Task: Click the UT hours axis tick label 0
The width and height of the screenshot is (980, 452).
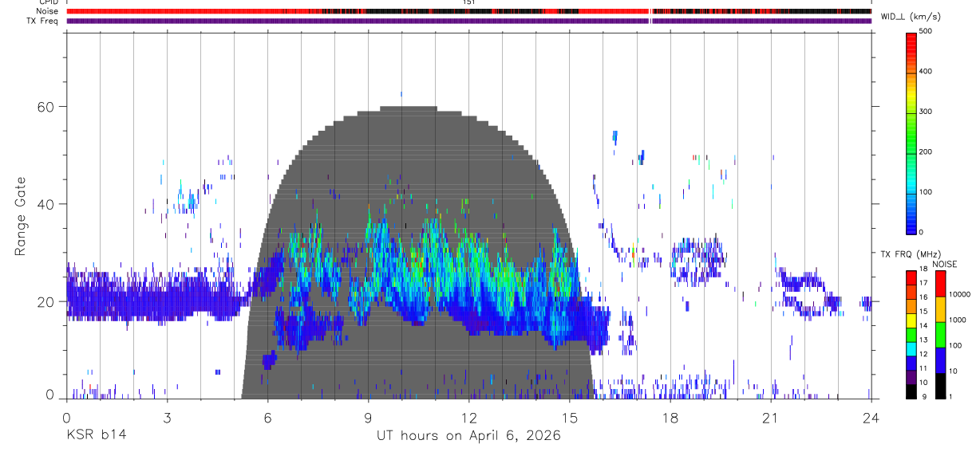Action: [x=66, y=417]
